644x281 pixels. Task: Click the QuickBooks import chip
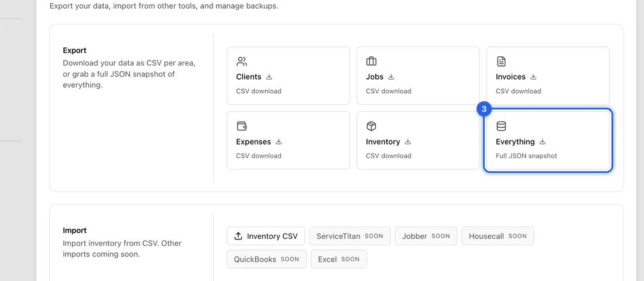click(x=266, y=259)
